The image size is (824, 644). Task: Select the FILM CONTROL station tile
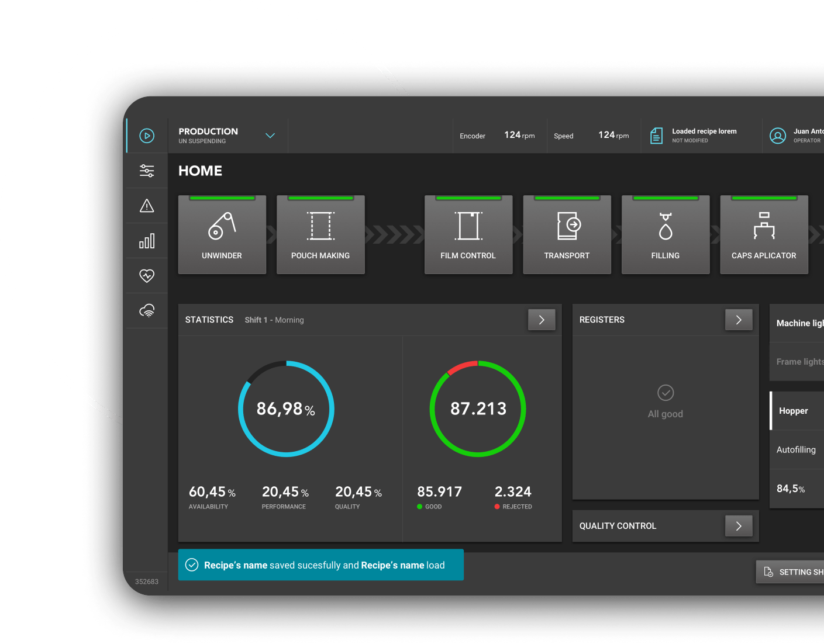point(468,235)
